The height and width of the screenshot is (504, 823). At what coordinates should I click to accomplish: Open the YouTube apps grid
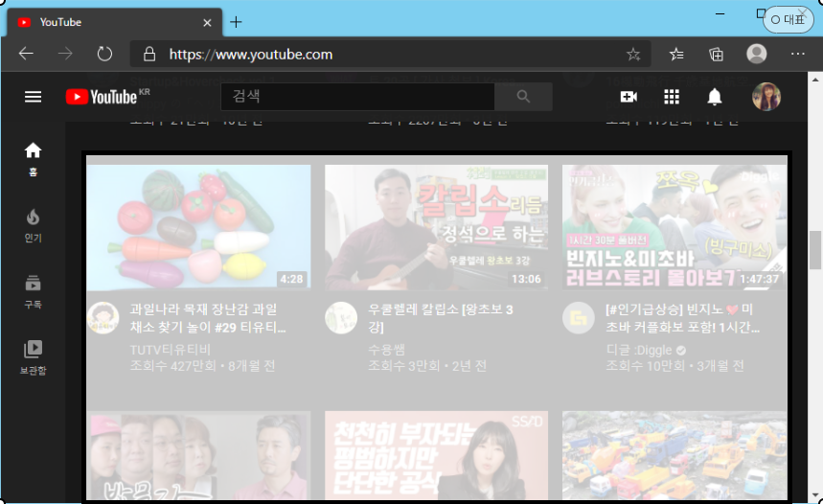(x=672, y=97)
